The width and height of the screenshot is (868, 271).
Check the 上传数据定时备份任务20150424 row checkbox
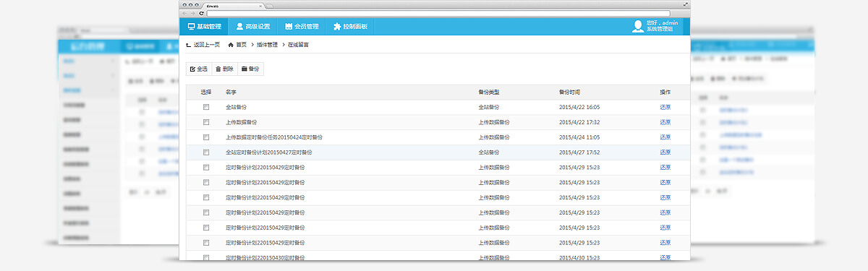[206, 137]
